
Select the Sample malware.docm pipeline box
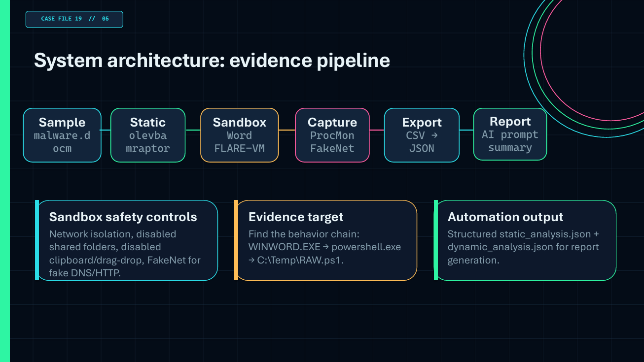pyautogui.click(x=62, y=135)
